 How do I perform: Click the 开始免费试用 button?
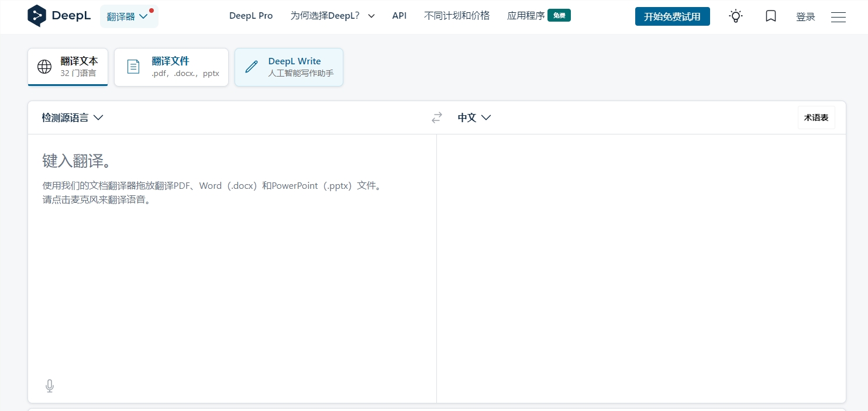point(673,16)
